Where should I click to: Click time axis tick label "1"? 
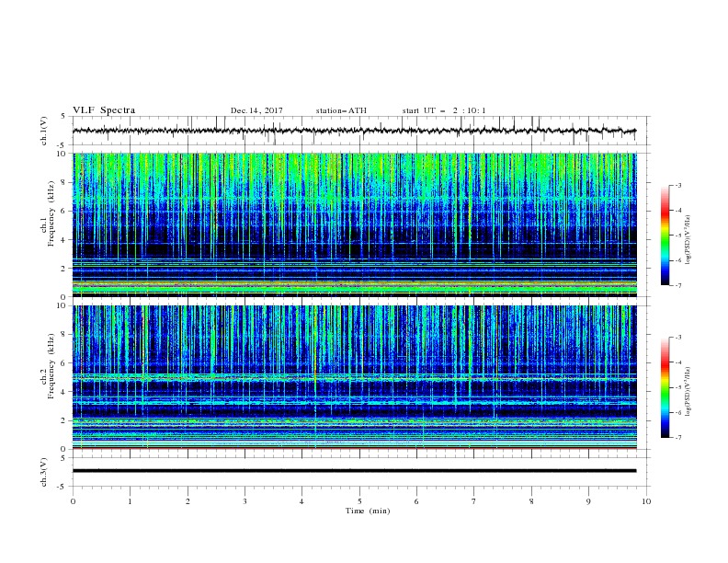click(130, 501)
